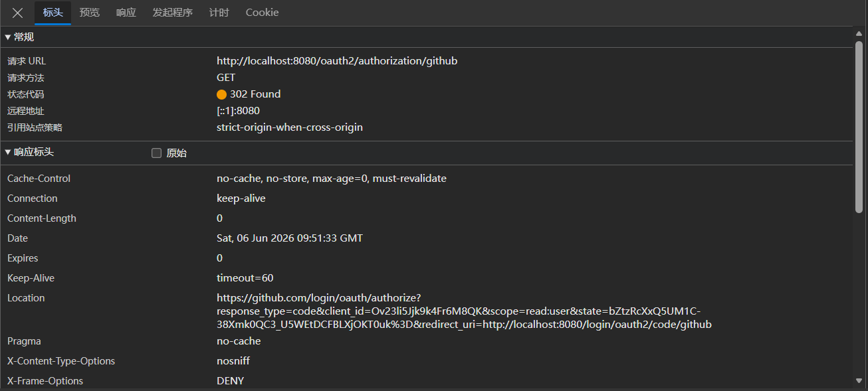Click the DENY value
The image size is (868, 391).
[231, 381]
